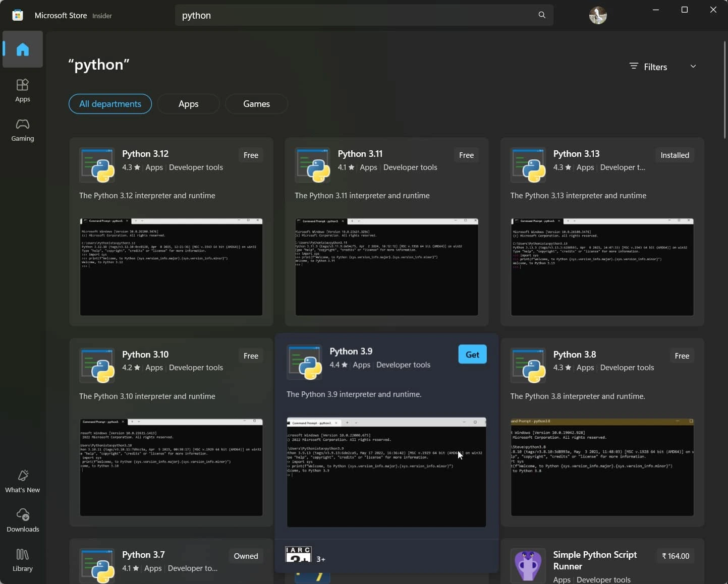
Task: Click the search box containing python
Action: coord(364,16)
